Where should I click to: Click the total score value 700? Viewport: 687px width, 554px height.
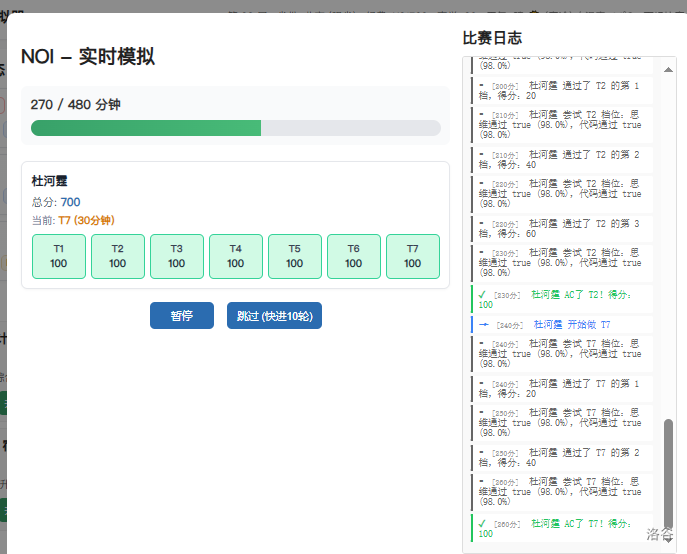70,202
